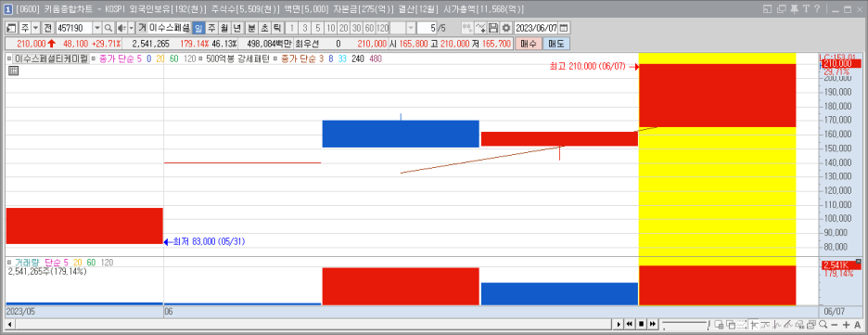Viewport: 868px width, 335px height.
Task: Select the 일 daily period button
Action: (198, 28)
